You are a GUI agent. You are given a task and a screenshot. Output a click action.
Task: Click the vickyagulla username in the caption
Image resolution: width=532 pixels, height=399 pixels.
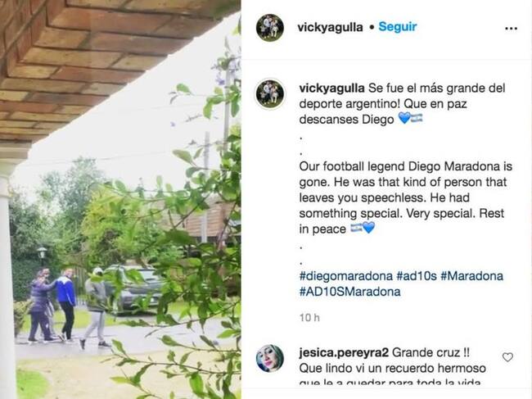(331, 88)
